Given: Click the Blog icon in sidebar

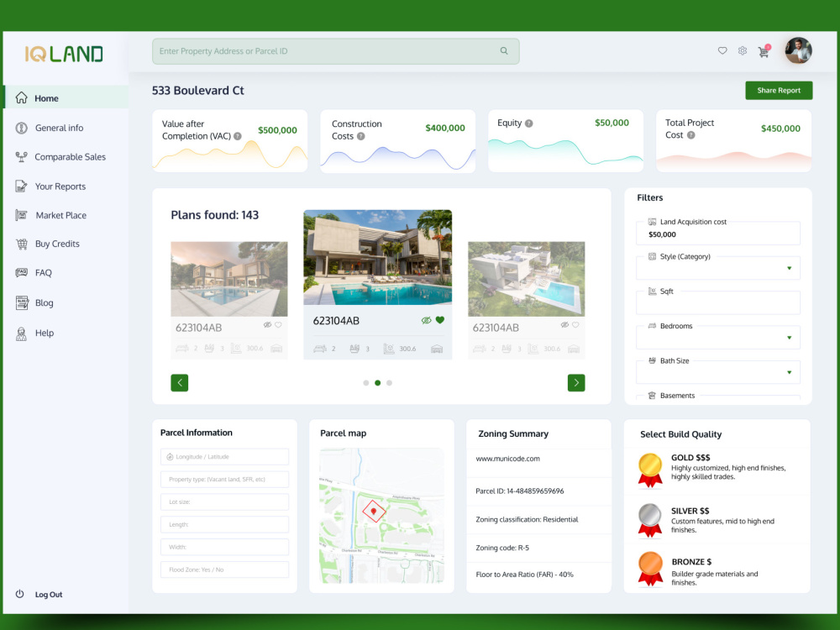Looking at the screenshot, I should click(x=22, y=302).
